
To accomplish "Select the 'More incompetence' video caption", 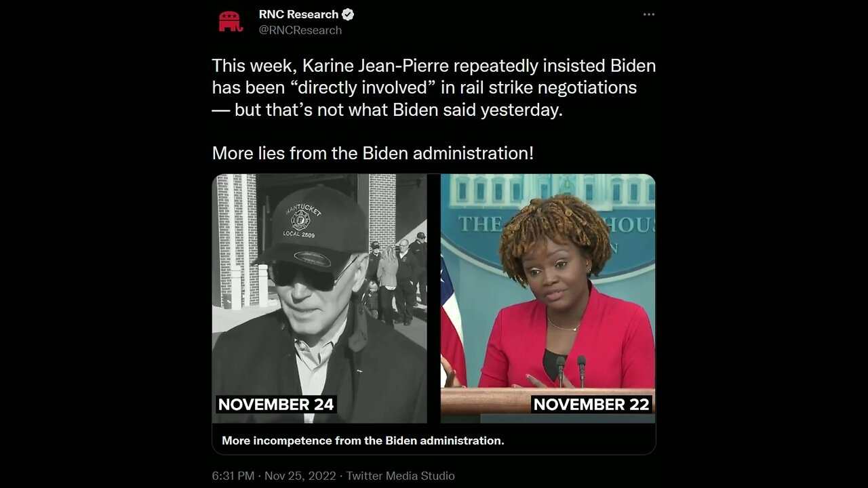I will pos(363,441).
